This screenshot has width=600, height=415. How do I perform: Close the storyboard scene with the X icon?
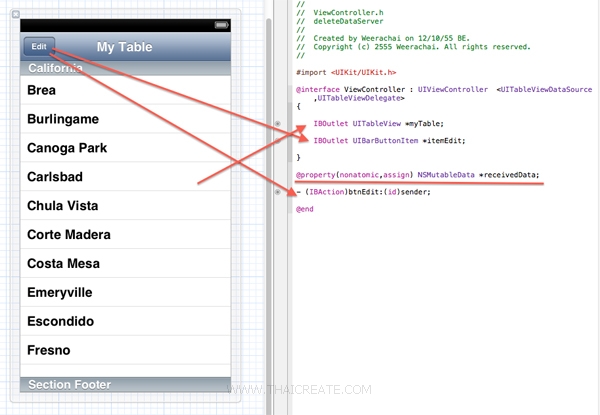coord(16,15)
